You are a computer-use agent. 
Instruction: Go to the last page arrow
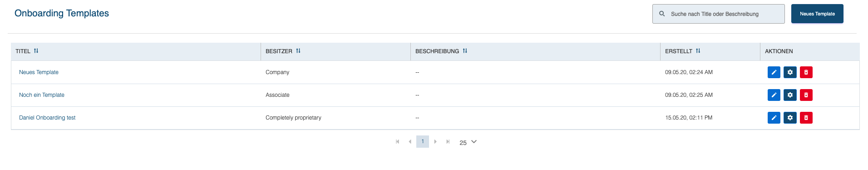[448, 142]
